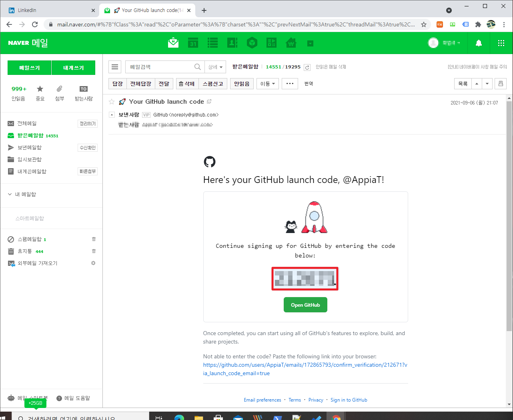
Task: Open the Naver Mail envelope icon in header
Action: (173, 42)
